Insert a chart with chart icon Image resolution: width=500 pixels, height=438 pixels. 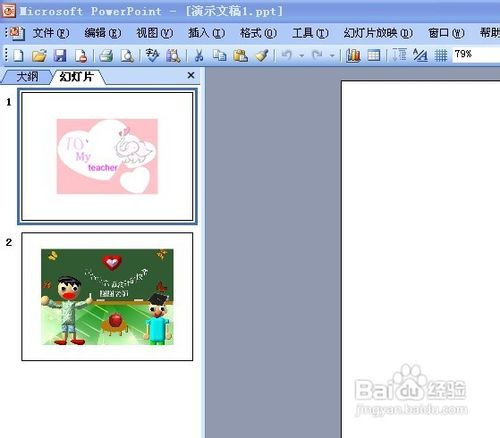pos(353,55)
